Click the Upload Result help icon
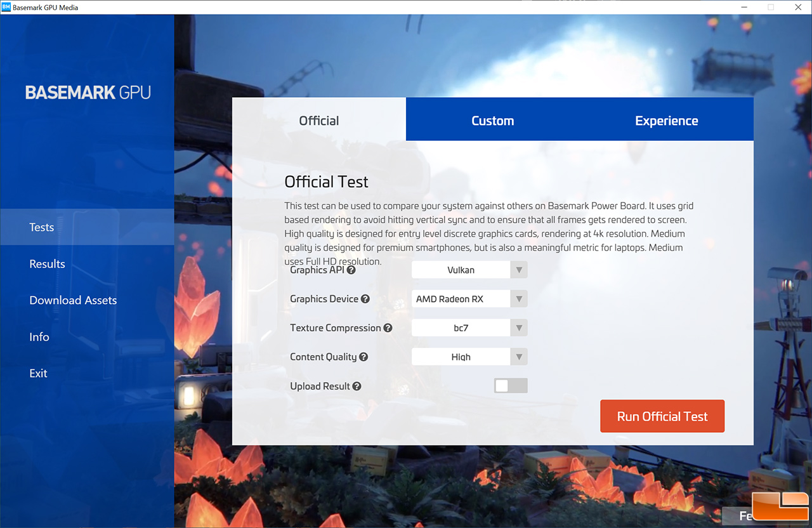Viewport: 812px width, 528px height. tap(357, 386)
